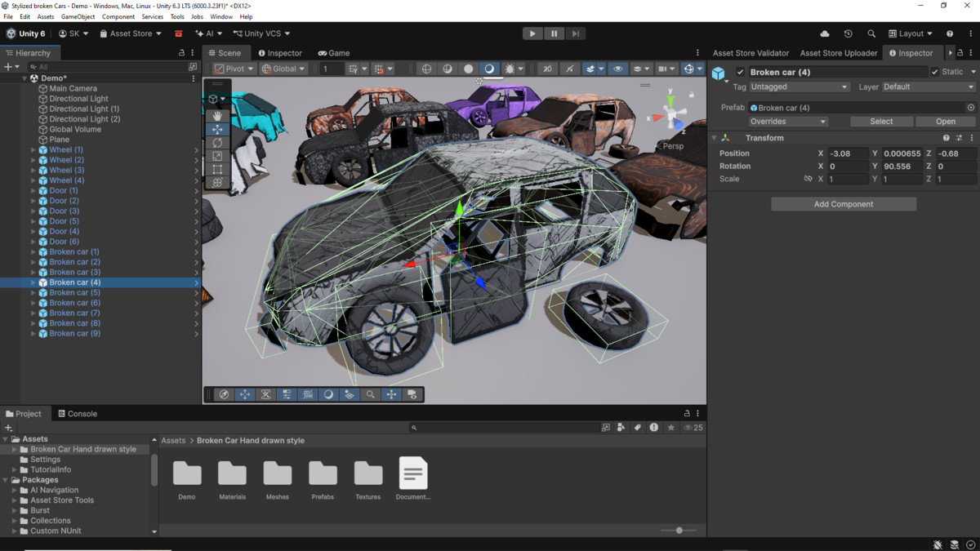Screen dimensions: 980x551
Task: Toggle scene visibility eye icon
Action: click(618, 69)
